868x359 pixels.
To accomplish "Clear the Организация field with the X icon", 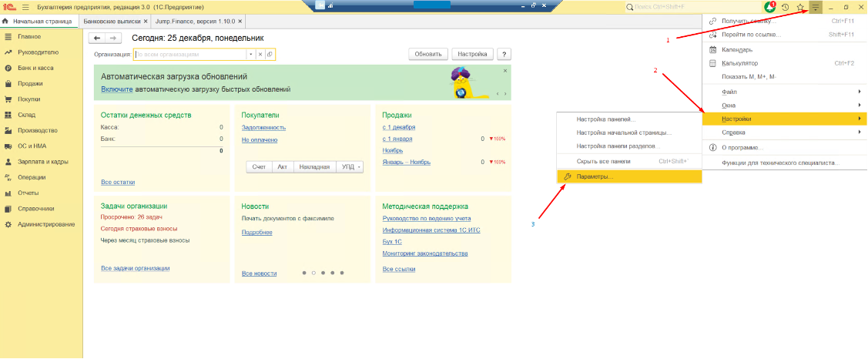I will point(260,54).
